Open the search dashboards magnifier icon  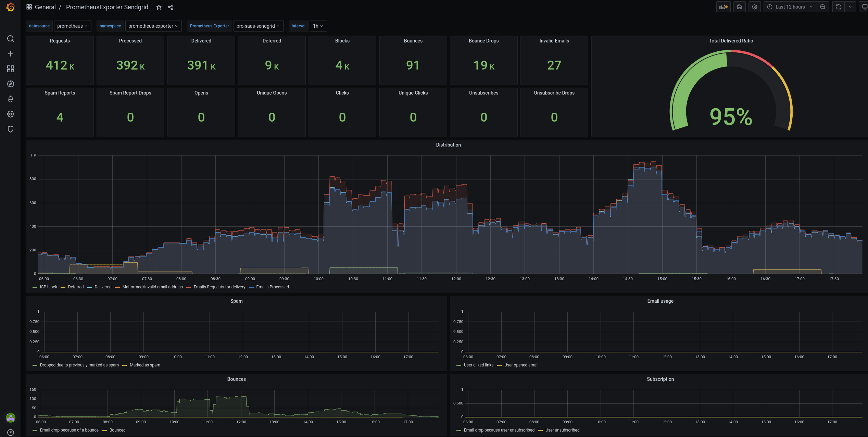point(11,39)
